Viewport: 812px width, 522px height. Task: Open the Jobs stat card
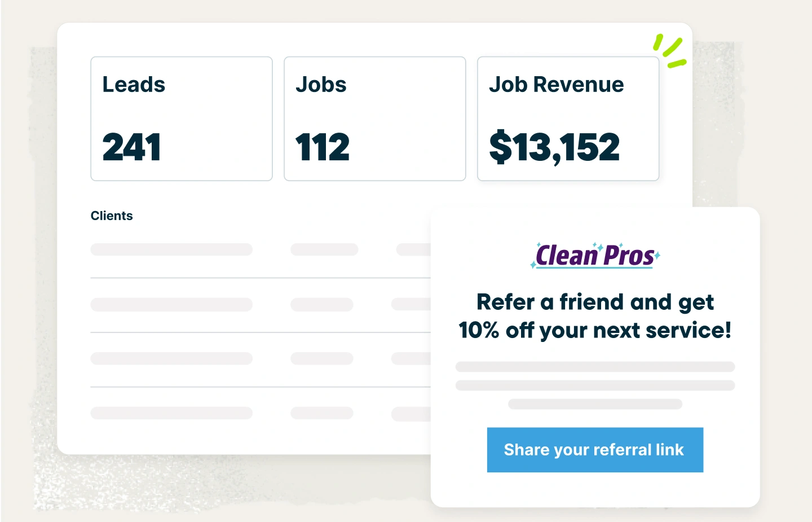[375, 119]
